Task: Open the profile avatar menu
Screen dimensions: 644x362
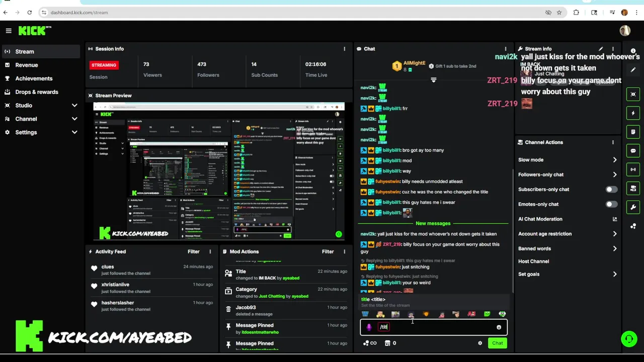Action: point(625,31)
